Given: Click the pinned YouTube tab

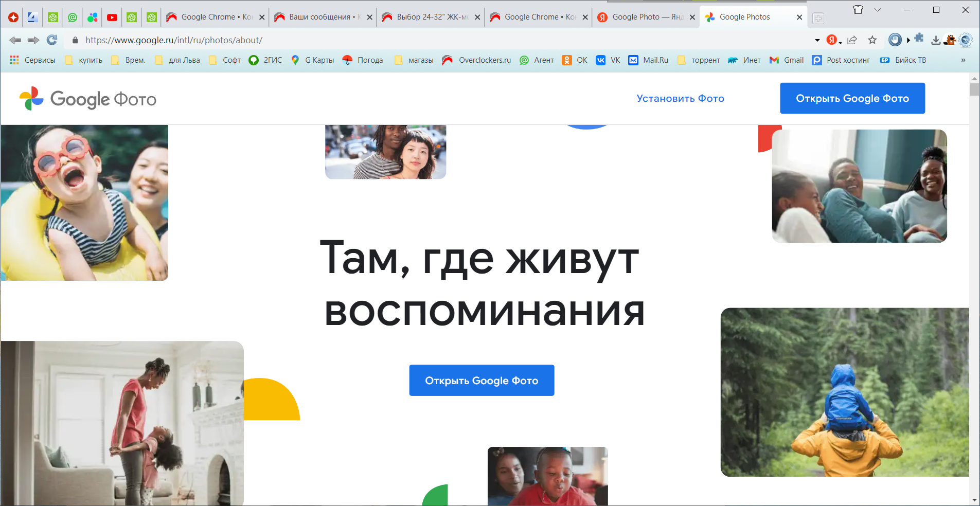Looking at the screenshot, I should 112,17.
